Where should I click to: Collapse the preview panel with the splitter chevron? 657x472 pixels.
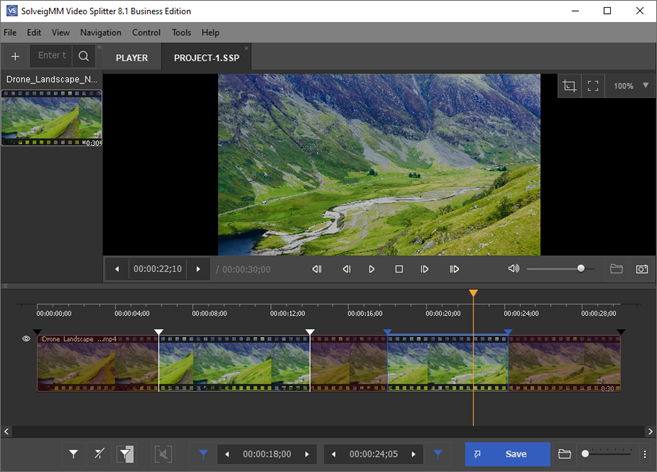(5, 286)
